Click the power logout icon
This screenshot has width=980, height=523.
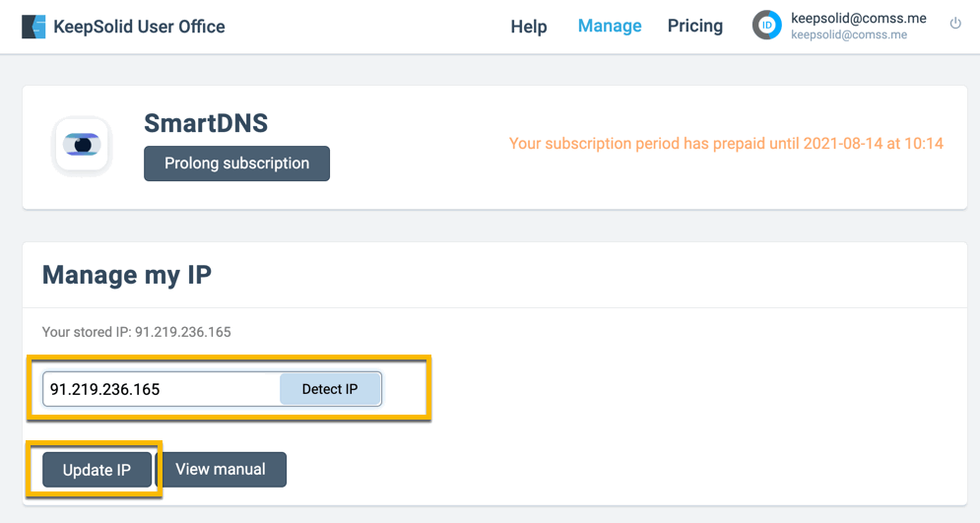click(x=955, y=24)
